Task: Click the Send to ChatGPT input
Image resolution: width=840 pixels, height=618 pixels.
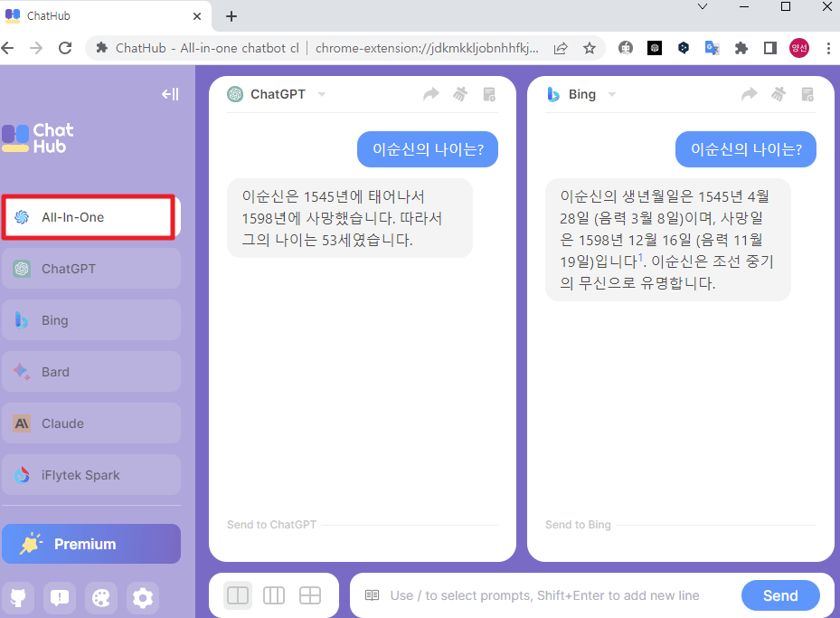Action: coord(363,525)
